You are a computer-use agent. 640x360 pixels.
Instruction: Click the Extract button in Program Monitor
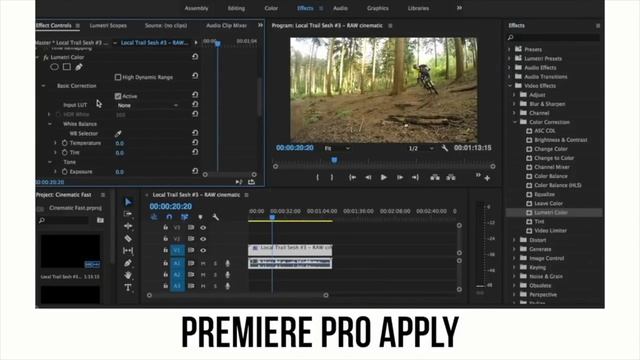click(x=451, y=177)
